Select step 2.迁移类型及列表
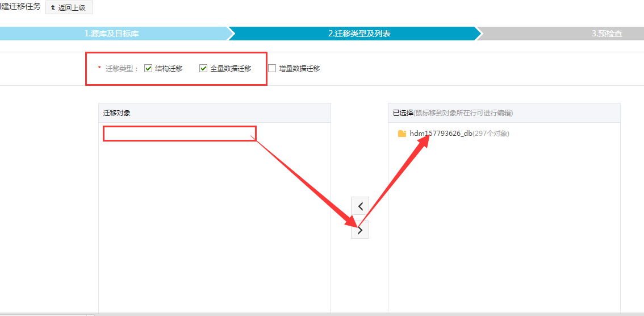This screenshot has width=644, height=316. tap(359, 34)
